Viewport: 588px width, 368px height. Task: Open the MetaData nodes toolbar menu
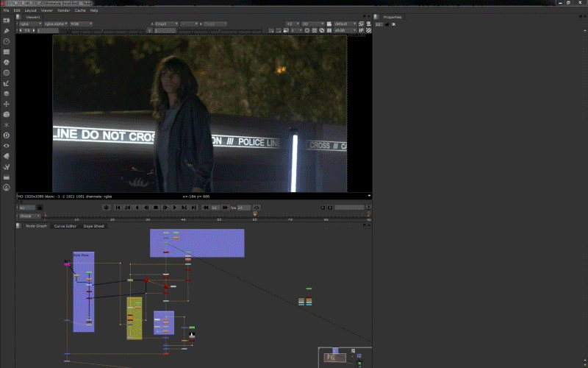click(x=7, y=156)
